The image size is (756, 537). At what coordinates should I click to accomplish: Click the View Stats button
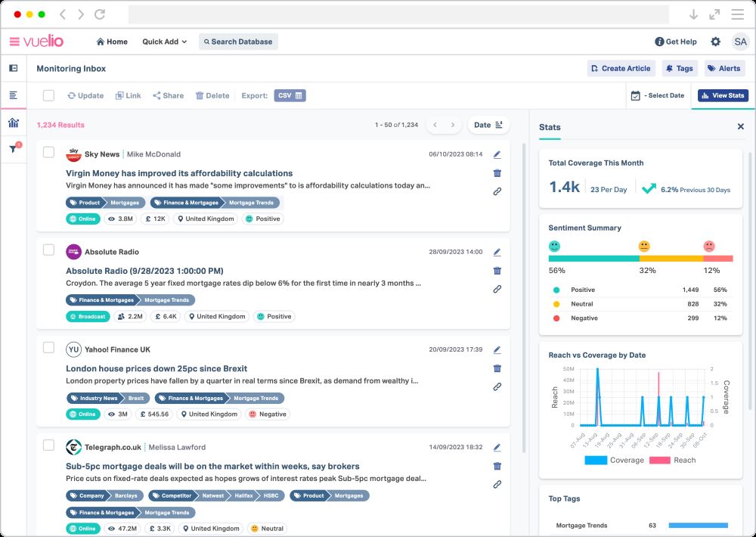723,95
